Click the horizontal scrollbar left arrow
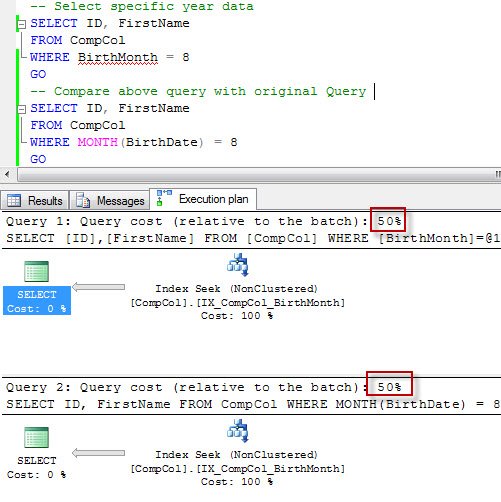 tap(7, 174)
